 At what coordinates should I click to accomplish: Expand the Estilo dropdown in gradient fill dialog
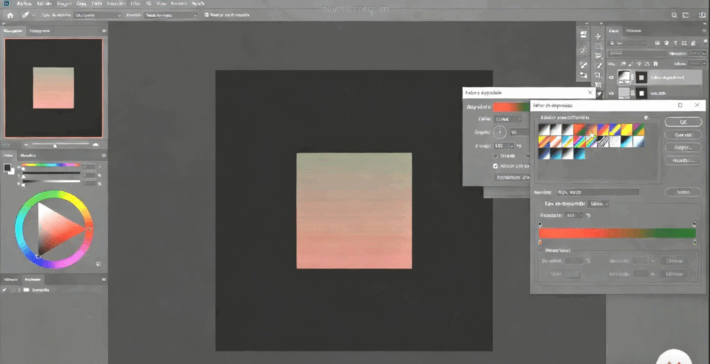(508, 119)
